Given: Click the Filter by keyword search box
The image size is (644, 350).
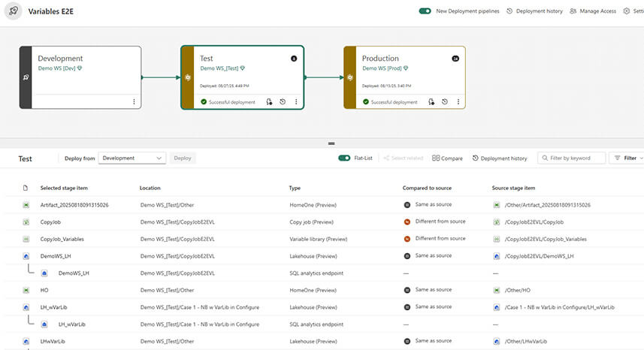Looking at the screenshot, I should click(576, 158).
